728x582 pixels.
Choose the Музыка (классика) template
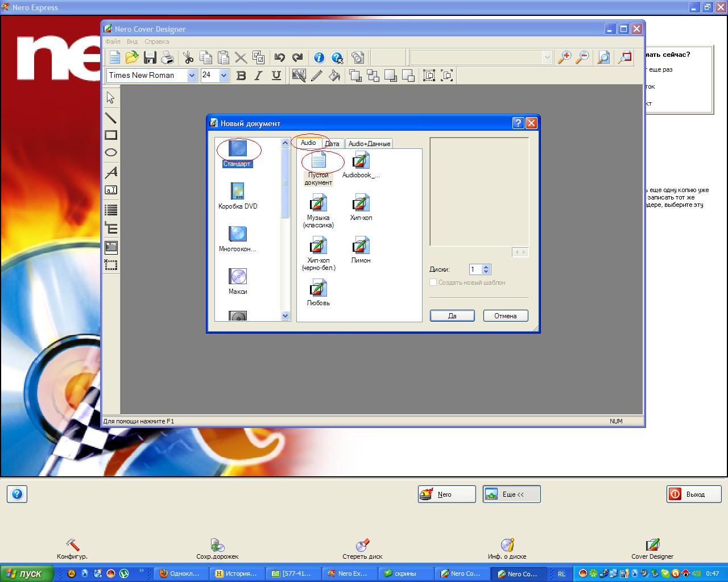(x=318, y=211)
